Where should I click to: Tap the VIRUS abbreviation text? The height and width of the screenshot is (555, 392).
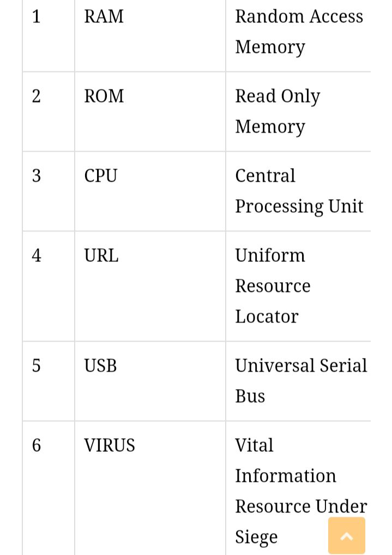coord(109,445)
